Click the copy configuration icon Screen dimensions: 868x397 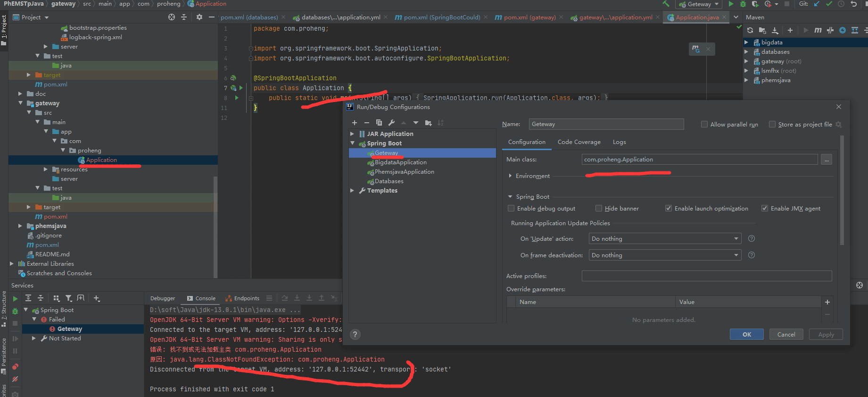(379, 123)
